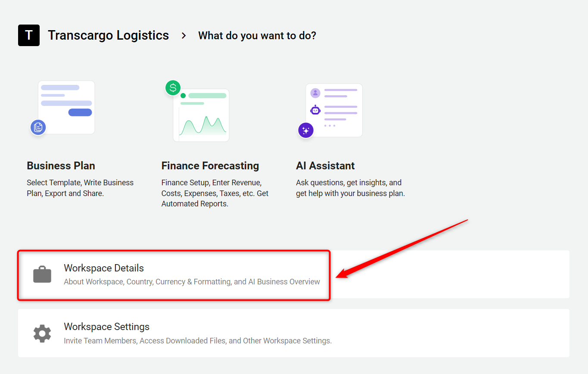Expand the breadcrumb chevron after Transcargo Logistics
Image resolution: width=588 pixels, height=374 pixels.
pos(184,36)
